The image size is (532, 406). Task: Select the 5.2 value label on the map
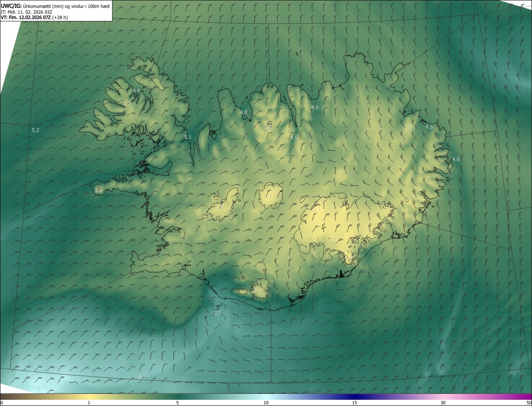click(x=35, y=130)
